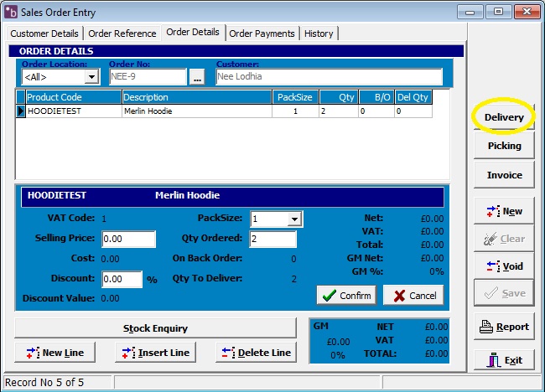
Task: Click the Qty column header
Action: coord(339,97)
